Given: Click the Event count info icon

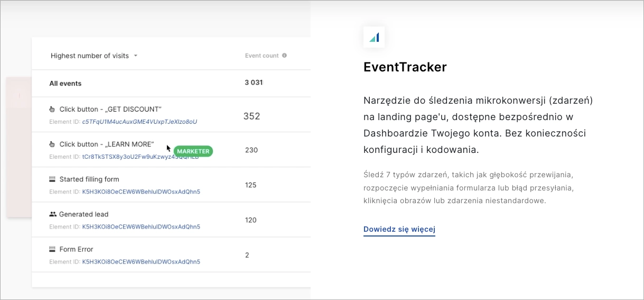Looking at the screenshot, I should tap(284, 56).
